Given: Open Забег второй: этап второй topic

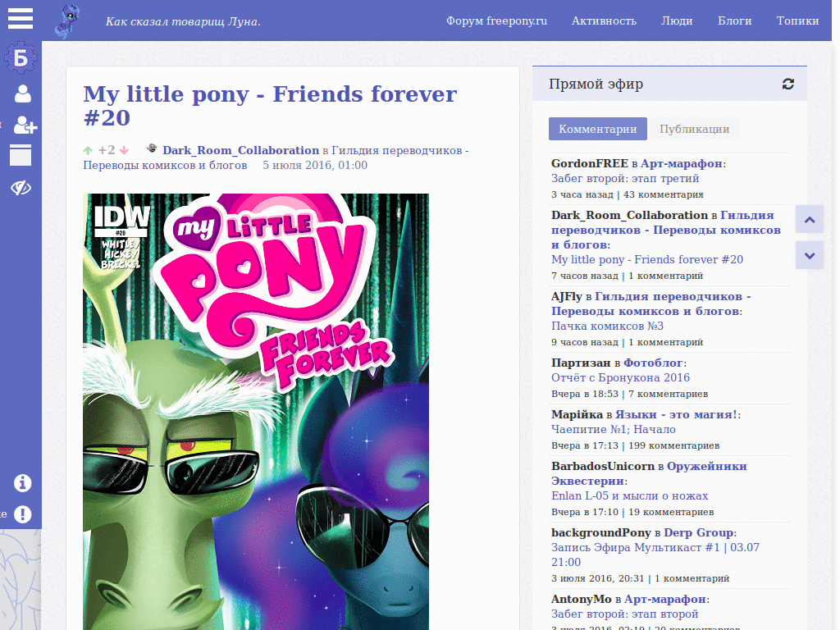Looking at the screenshot, I should pyautogui.click(x=624, y=614).
